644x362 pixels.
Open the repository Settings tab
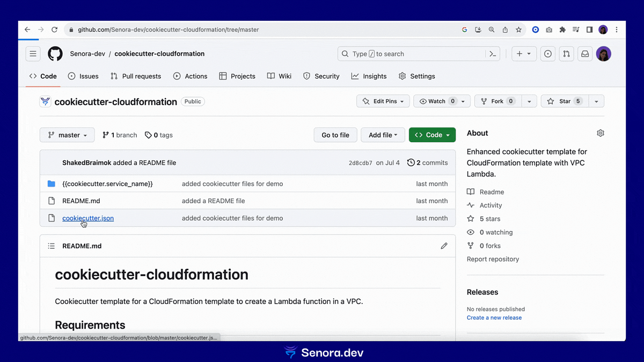click(x=417, y=76)
